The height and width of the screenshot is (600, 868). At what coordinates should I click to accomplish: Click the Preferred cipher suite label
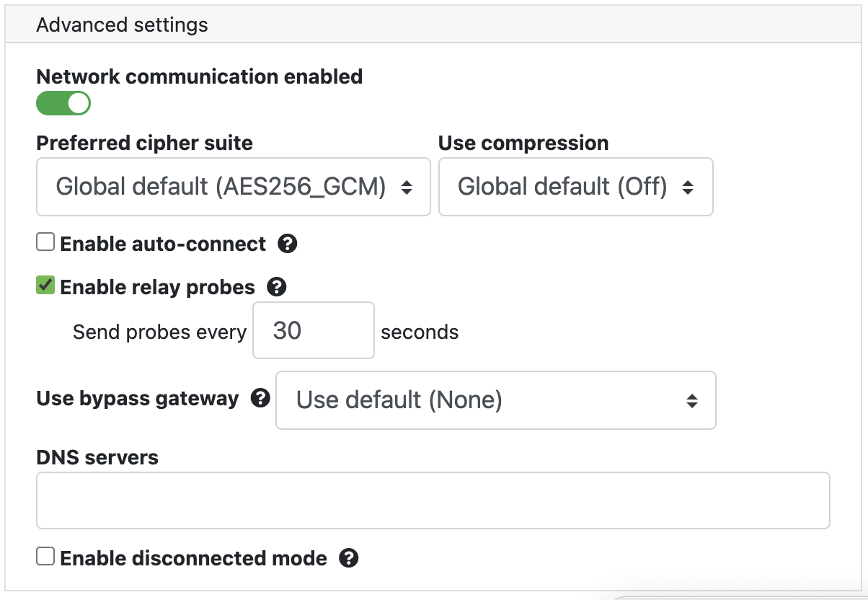(144, 143)
